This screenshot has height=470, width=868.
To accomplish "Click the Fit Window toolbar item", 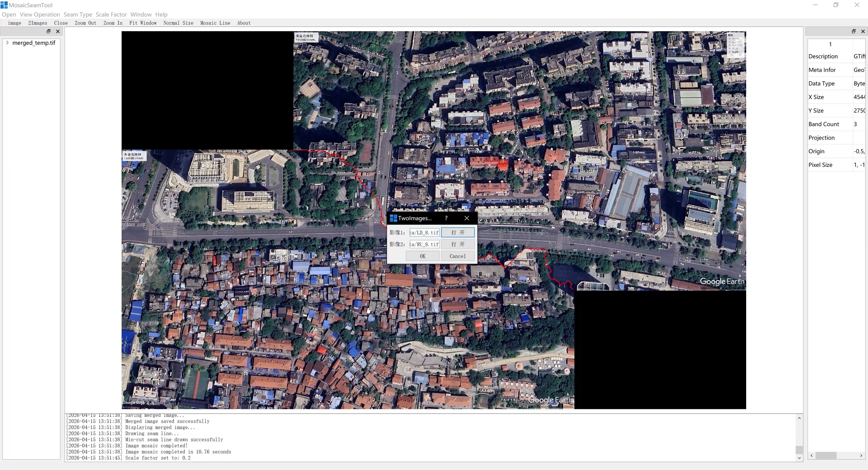I will tap(143, 23).
